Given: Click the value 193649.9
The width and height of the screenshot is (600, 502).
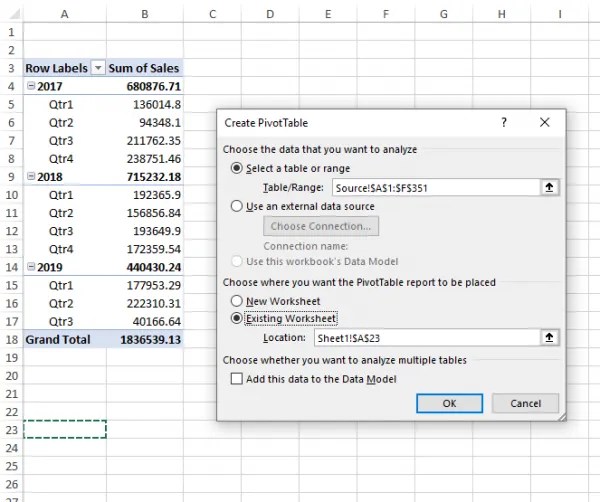Looking at the screenshot, I should coord(145,231).
